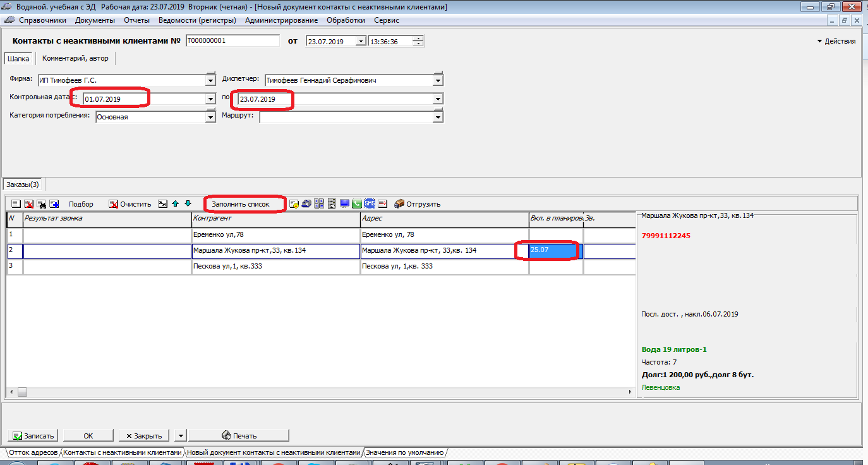Click the blue monitor icon in toolbar
The width and height of the screenshot is (868, 465).
click(344, 203)
